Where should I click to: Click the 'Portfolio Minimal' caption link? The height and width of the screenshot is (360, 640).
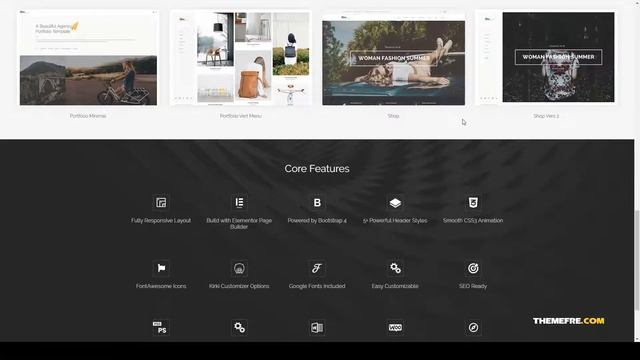pyautogui.click(x=88, y=116)
